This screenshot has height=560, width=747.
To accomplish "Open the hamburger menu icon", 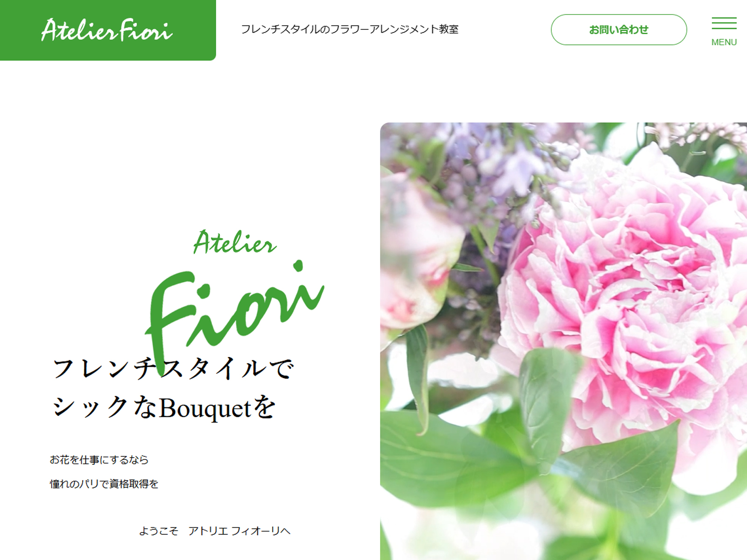I will point(724,23).
